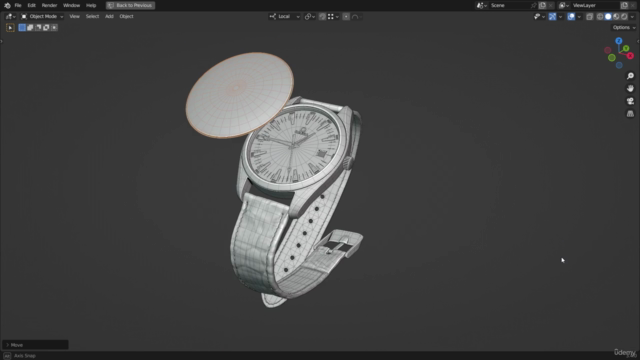Screen dimensions: 640x360
Task: Open the Object Mode dropdown
Action: pyautogui.click(x=42, y=16)
